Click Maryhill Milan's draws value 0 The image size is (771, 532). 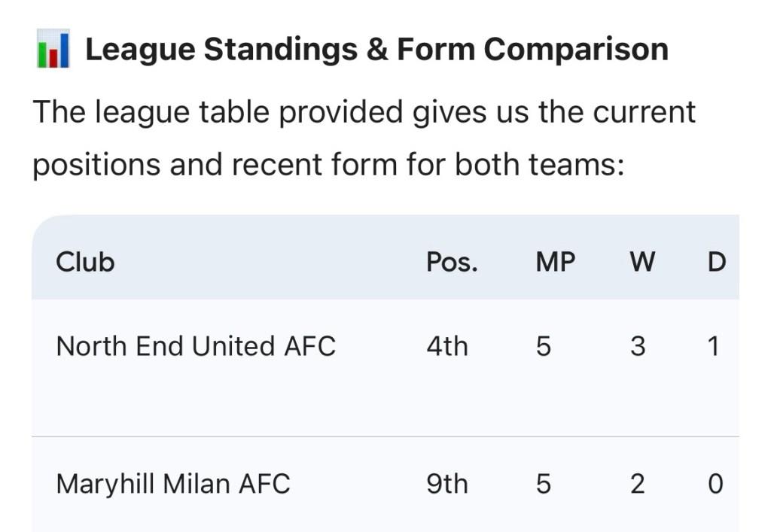pos(715,484)
